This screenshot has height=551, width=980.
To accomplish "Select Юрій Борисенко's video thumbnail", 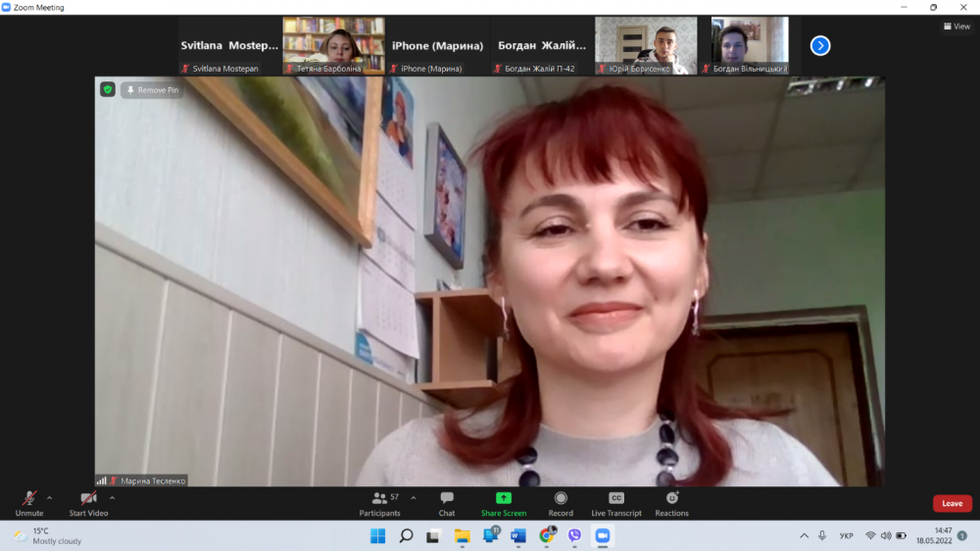I will click(646, 45).
